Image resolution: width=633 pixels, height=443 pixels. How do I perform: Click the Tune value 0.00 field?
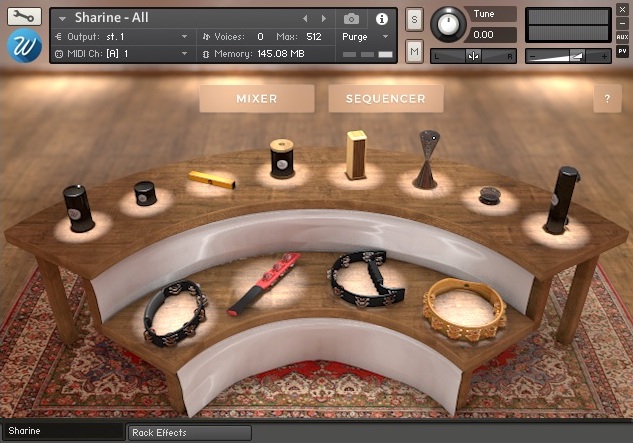coord(489,35)
